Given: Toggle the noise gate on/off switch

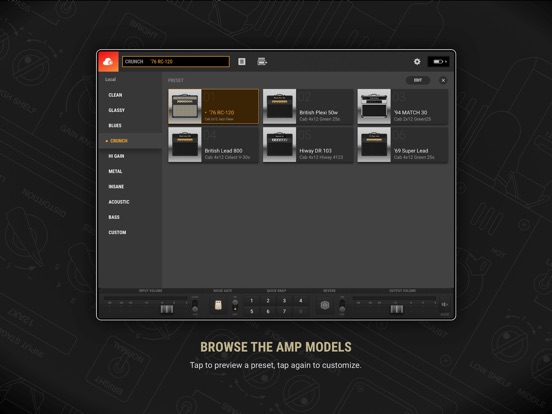Looking at the screenshot, I should [235, 306].
